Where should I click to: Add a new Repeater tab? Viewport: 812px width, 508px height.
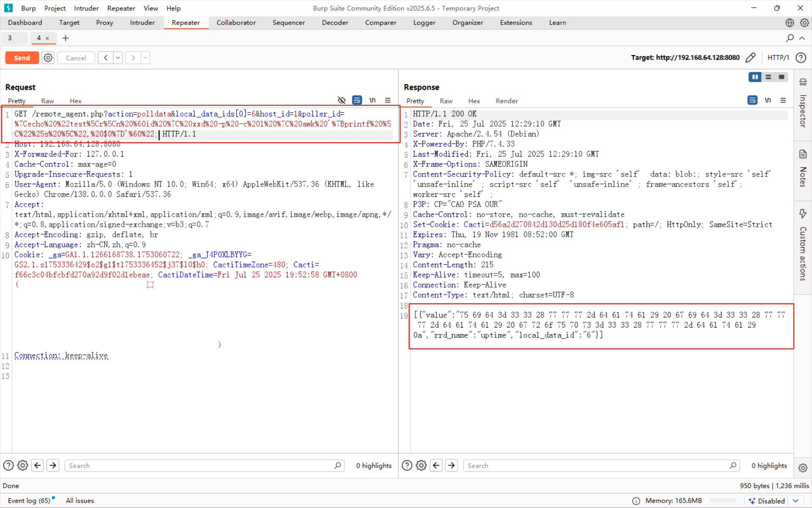[x=66, y=38]
